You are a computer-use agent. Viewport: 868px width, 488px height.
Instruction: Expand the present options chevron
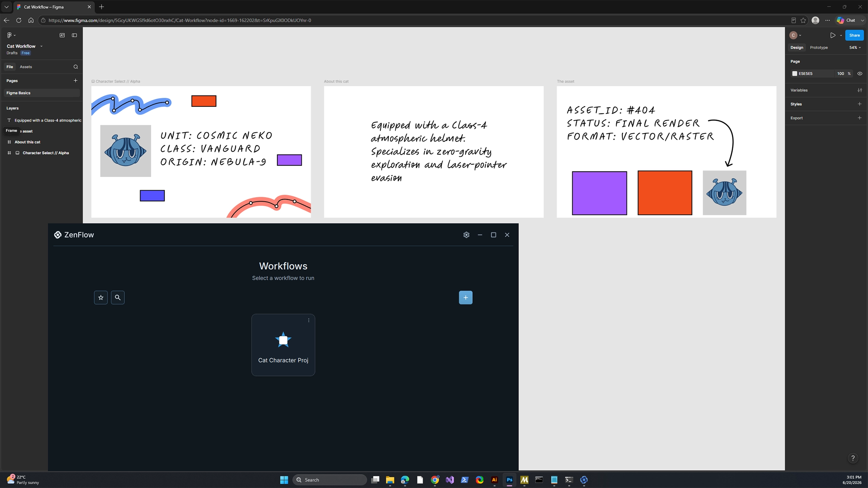point(841,35)
